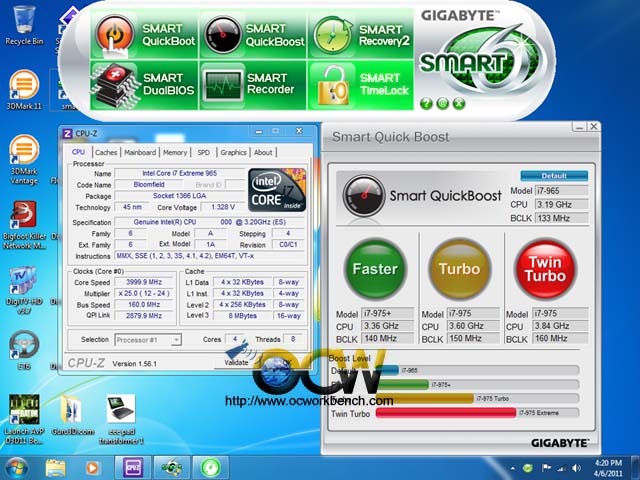
Task: Click Bus Speed value 160.0 MHz
Action: click(x=144, y=304)
